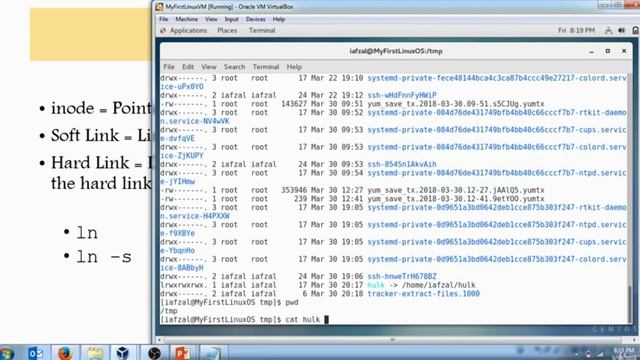Open VirtualBox Help menu
This screenshot has height=360, width=640.
(x=279, y=19)
